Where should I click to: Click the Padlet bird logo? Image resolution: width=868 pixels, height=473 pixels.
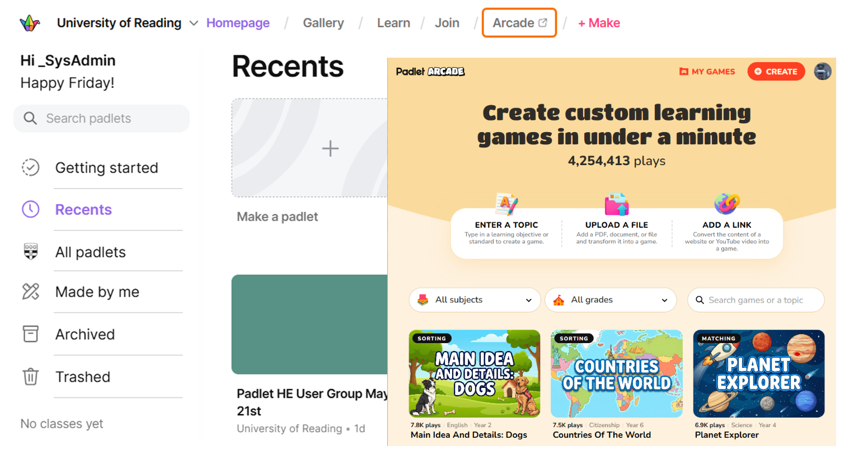click(x=29, y=22)
